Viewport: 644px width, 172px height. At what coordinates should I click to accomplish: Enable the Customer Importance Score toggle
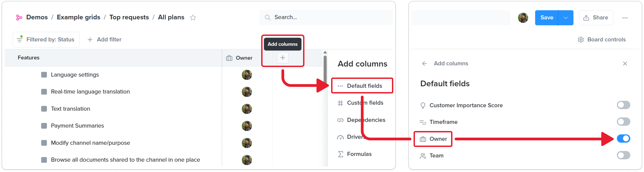[x=623, y=105]
